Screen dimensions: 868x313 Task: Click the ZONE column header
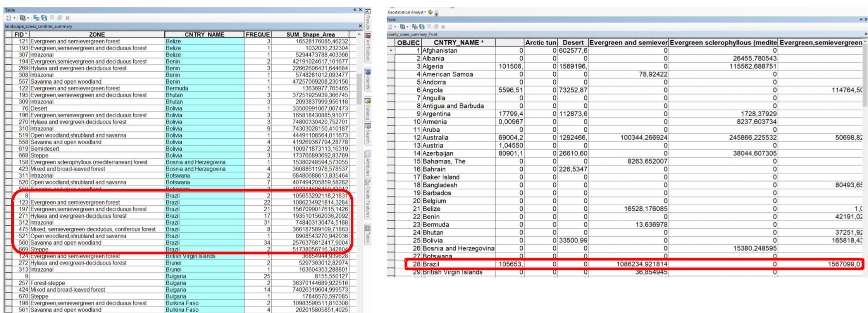coord(97,34)
